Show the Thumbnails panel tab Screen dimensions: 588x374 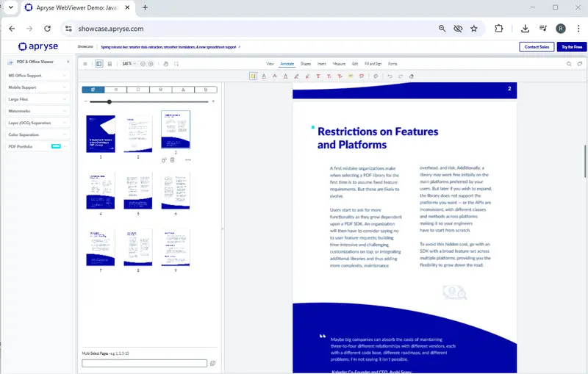[93, 90]
